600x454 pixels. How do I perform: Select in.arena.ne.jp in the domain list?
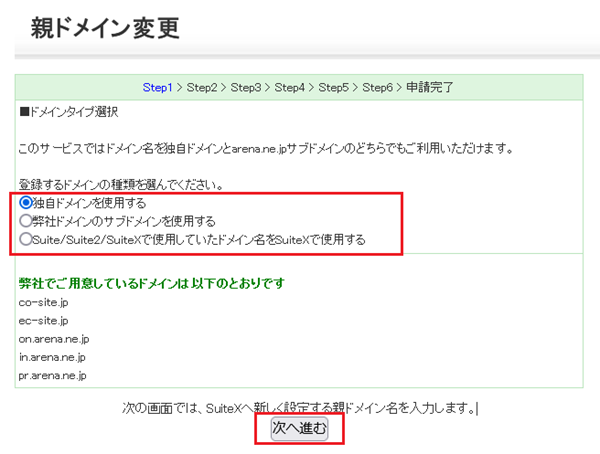[x=52, y=357]
